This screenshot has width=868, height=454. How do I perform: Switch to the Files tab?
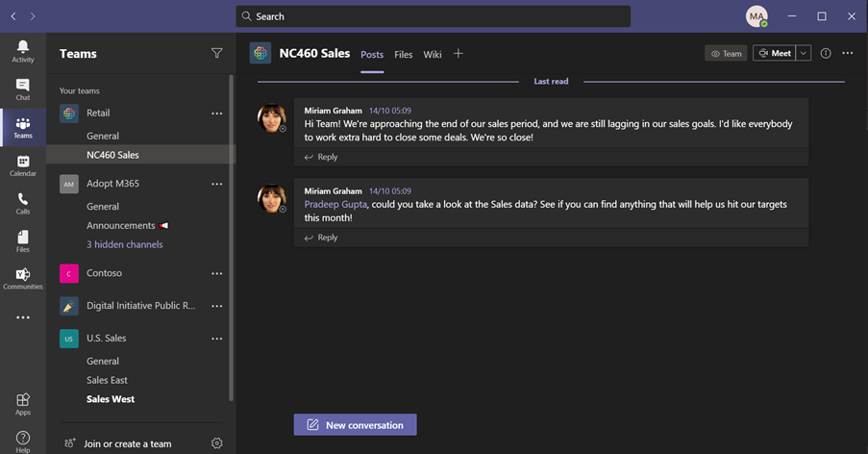click(404, 54)
